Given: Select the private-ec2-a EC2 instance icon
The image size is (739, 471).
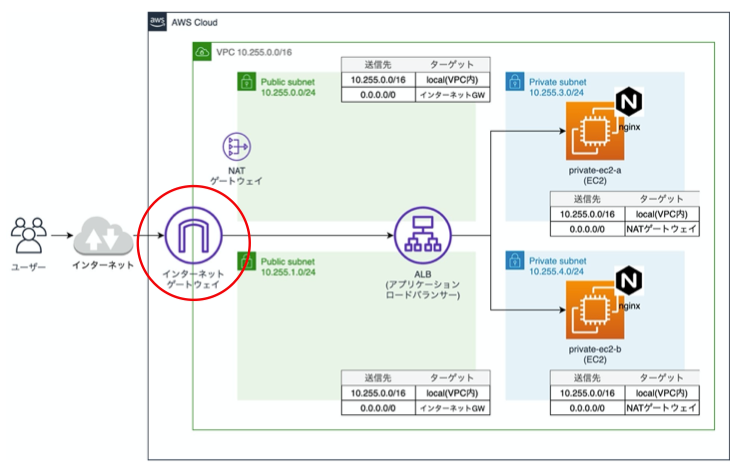Looking at the screenshot, I should point(595,132).
